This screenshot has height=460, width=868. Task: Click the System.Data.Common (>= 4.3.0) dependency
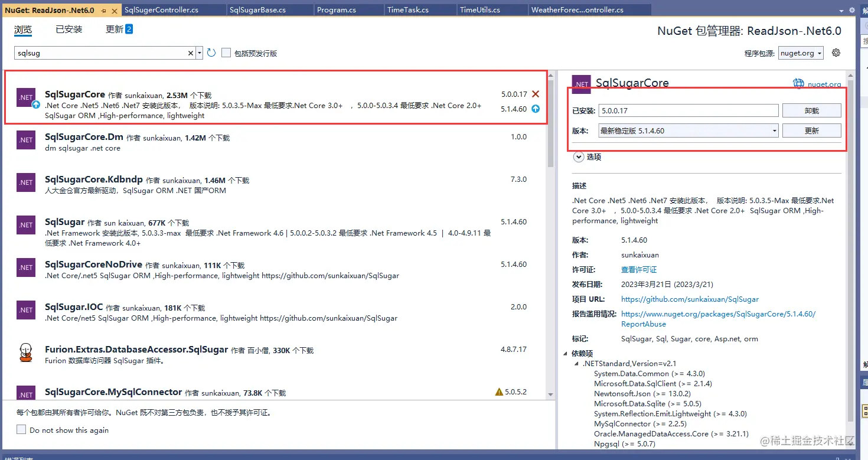point(650,373)
